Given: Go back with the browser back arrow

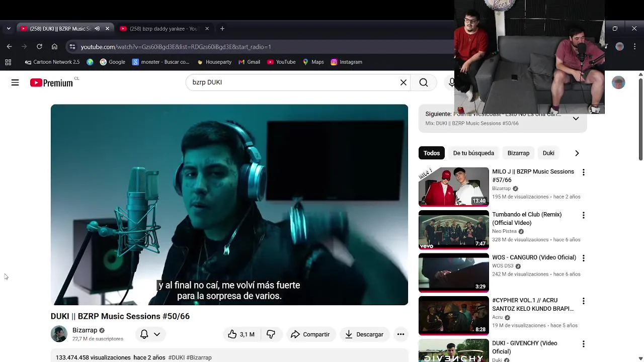Looking at the screenshot, I should click(x=9, y=47).
